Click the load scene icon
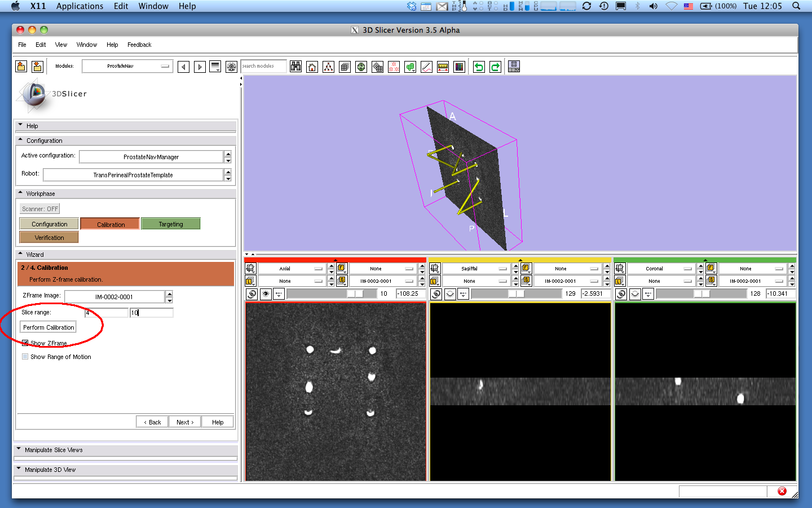812x508 pixels. click(21, 67)
